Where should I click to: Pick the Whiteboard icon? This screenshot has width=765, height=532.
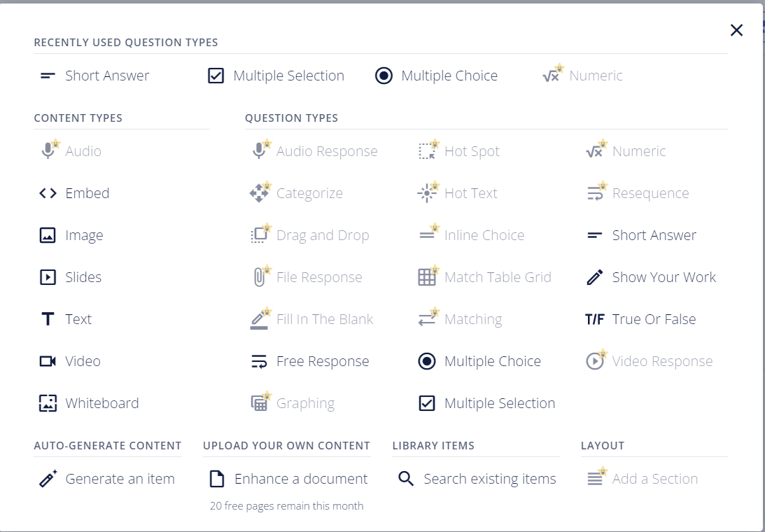pos(48,403)
